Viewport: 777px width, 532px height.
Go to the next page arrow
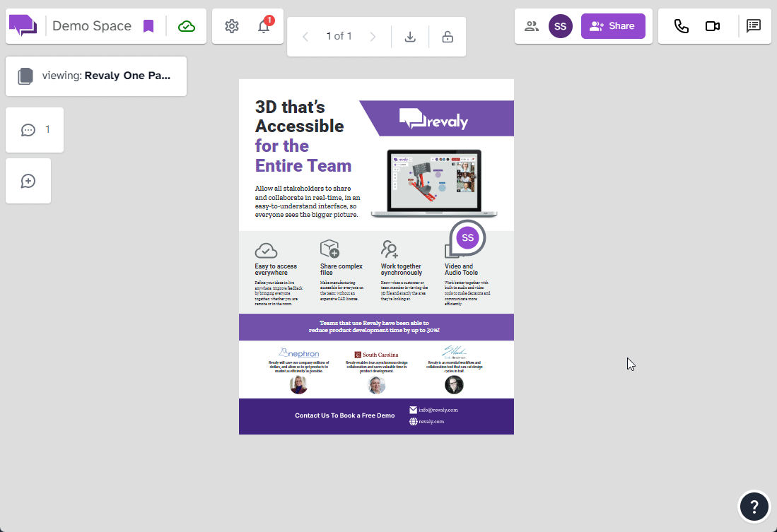pos(373,37)
